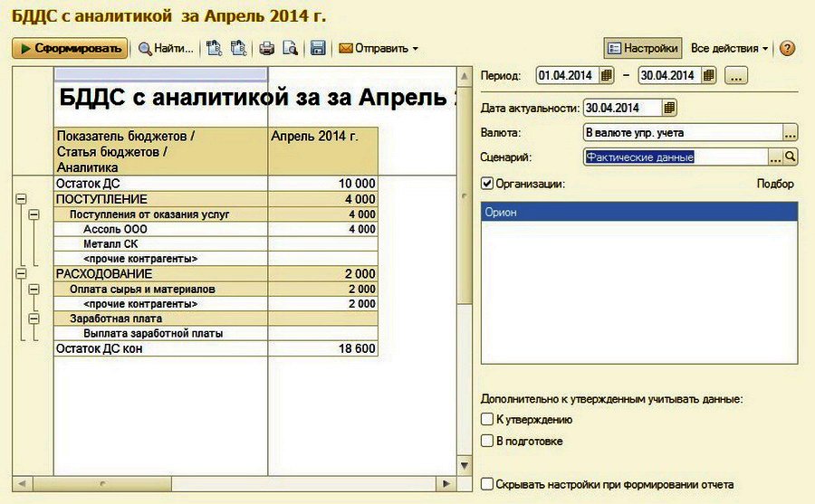
Task: Uncheck the Организации checkbox
Action: [487, 184]
